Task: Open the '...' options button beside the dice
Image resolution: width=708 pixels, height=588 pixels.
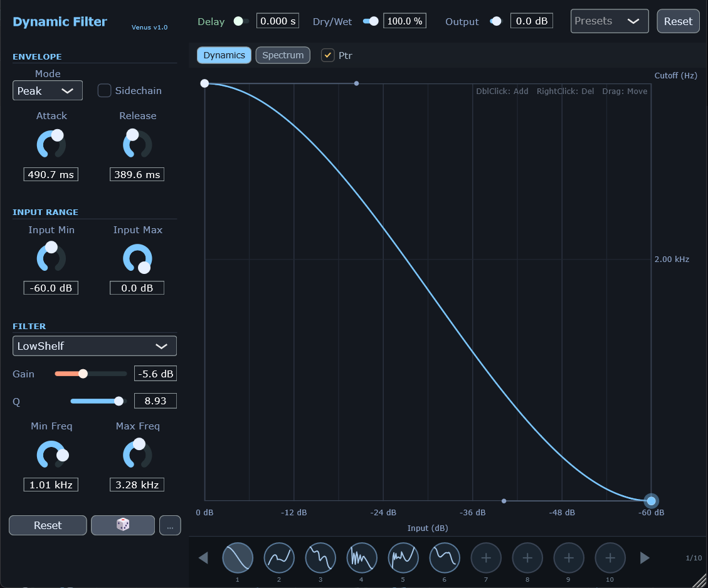Action: point(169,525)
